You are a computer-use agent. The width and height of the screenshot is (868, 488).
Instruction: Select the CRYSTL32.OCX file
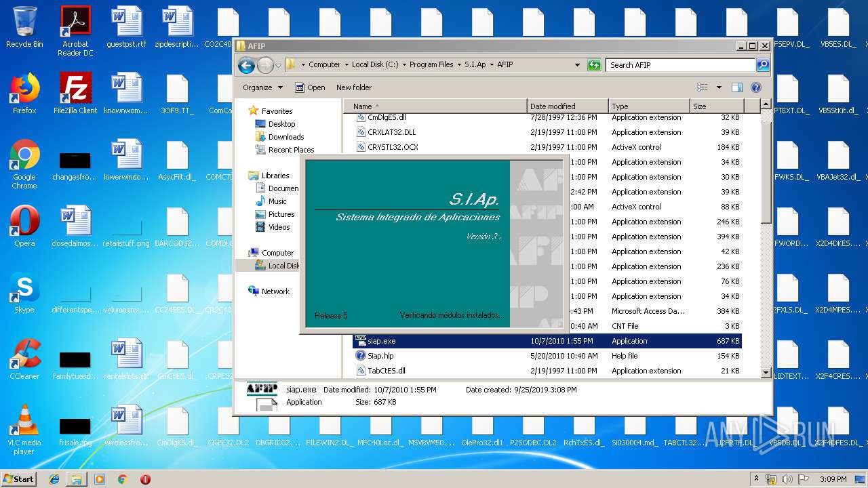coord(548,147)
